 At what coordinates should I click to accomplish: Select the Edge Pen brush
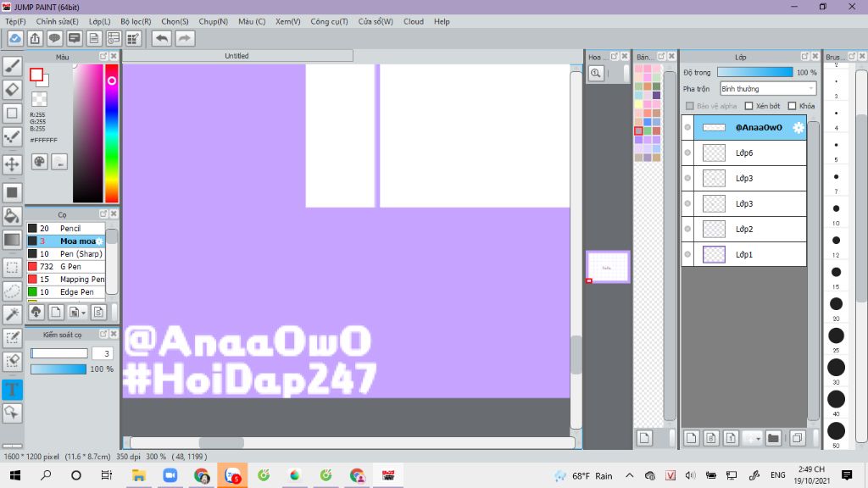[66, 291]
